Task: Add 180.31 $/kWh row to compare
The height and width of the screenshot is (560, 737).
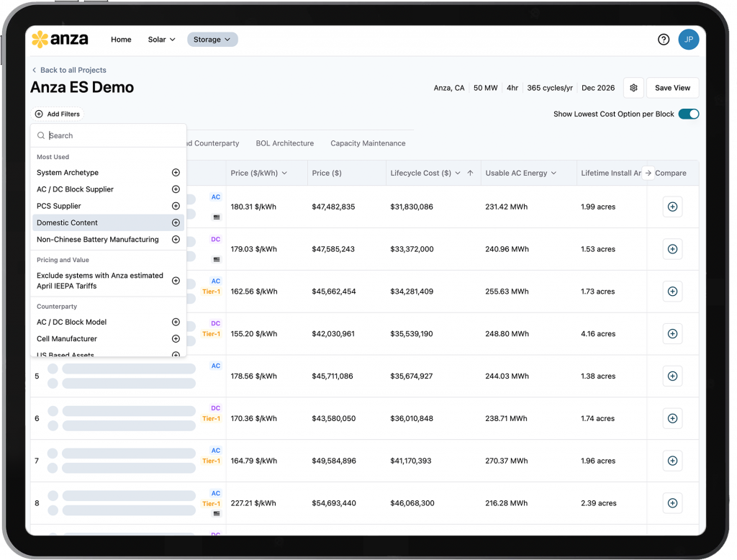Action: point(672,207)
